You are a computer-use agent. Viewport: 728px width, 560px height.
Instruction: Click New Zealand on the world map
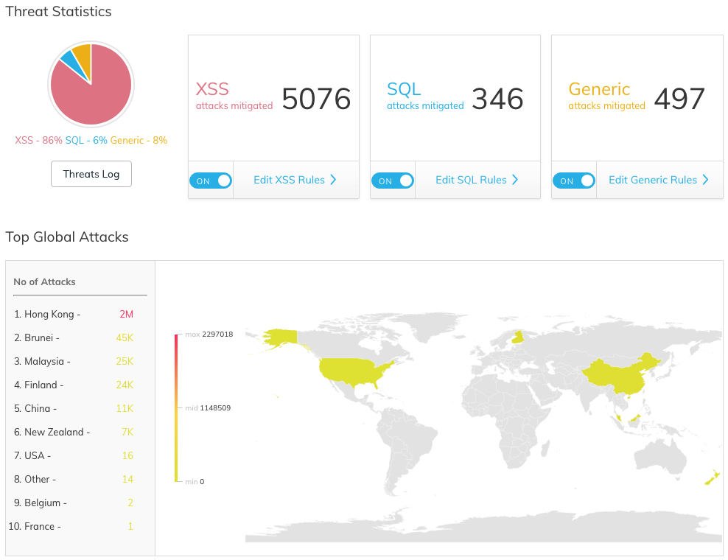tap(713, 477)
